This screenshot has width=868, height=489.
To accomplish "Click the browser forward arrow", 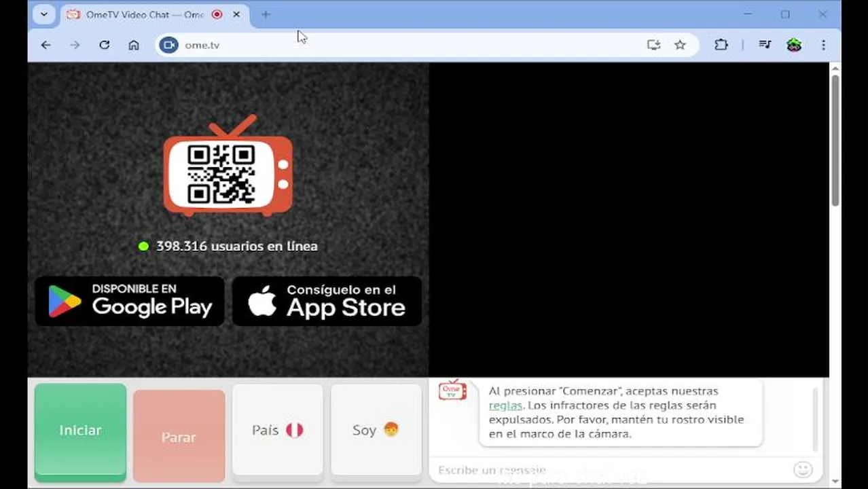I will [75, 45].
